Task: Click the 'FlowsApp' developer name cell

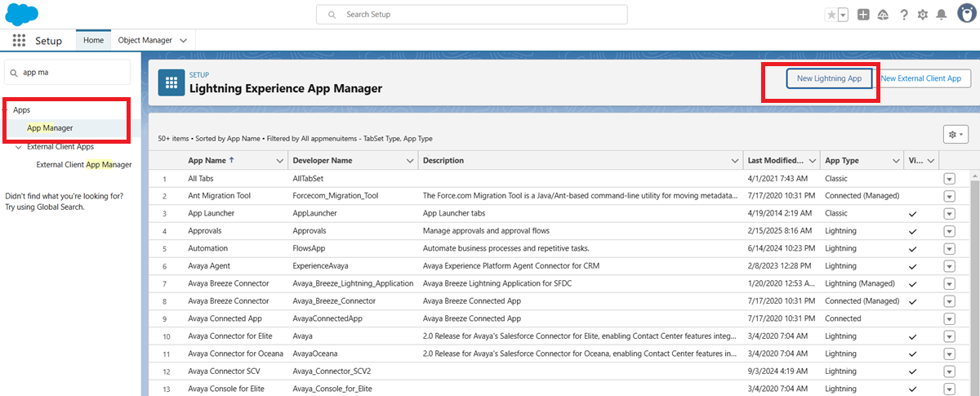Action: pos(310,248)
